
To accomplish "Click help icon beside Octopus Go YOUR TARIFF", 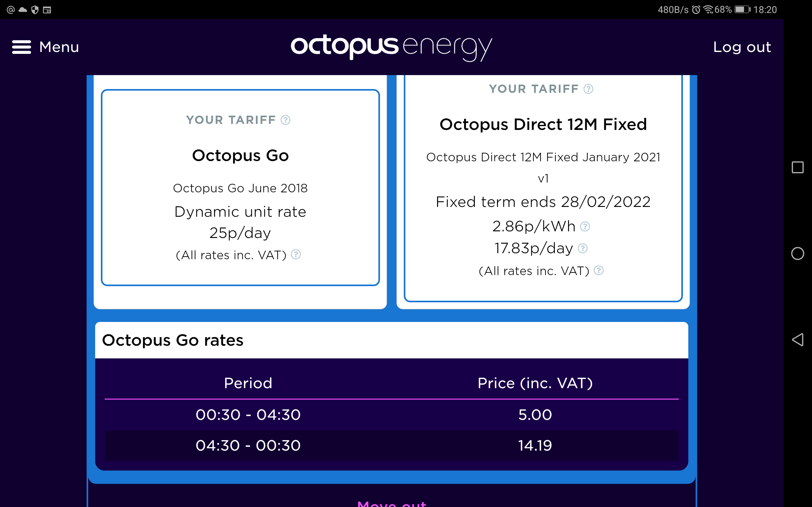I will pyautogui.click(x=285, y=120).
